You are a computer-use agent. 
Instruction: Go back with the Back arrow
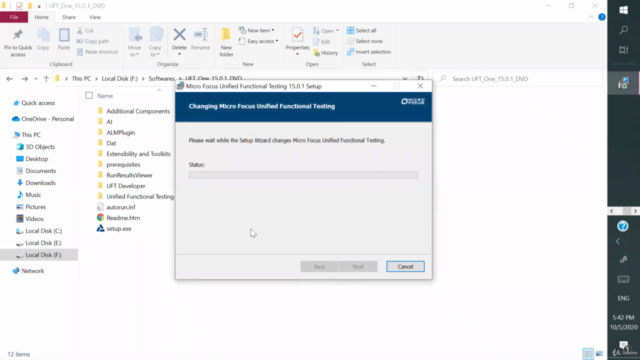[x=9, y=79]
